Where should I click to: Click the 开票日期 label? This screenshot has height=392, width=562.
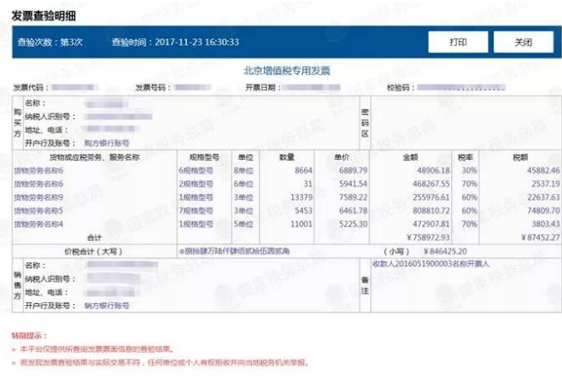pos(263,87)
